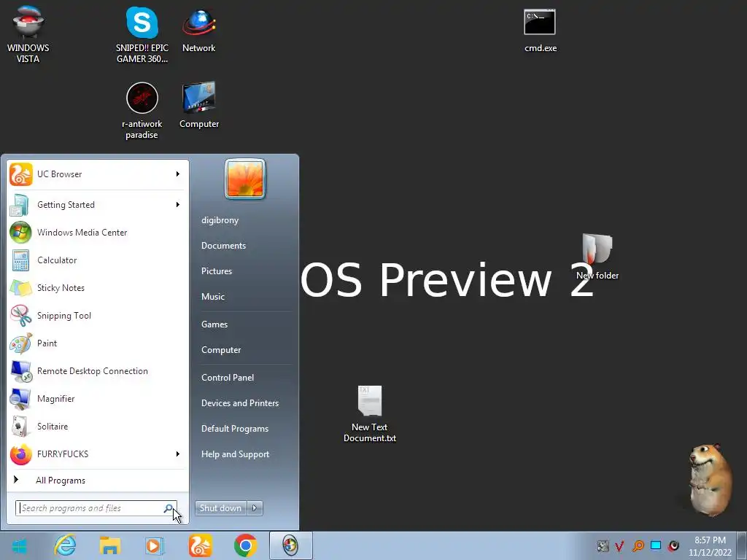This screenshot has width=747, height=560.
Task: Select the Skype-style SNIPED!! EPIC GAMER icon
Action: pyautogui.click(x=142, y=34)
